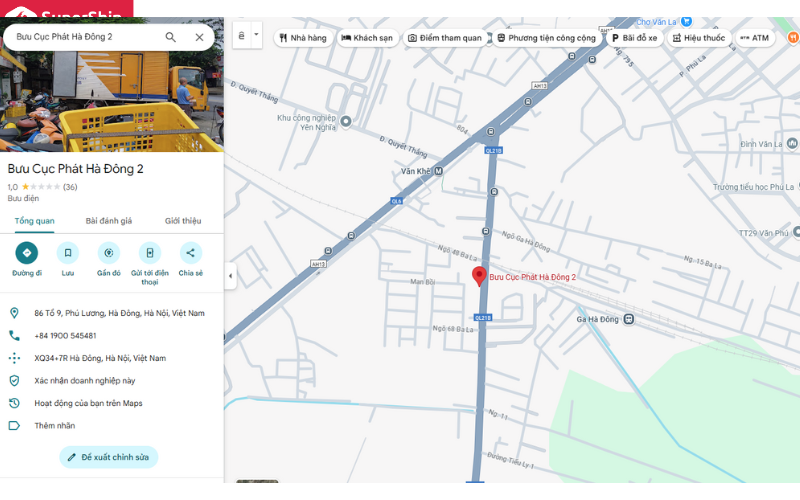Click Thêm nhãn option
Screen dimensions: 800x500
(55, 425)
